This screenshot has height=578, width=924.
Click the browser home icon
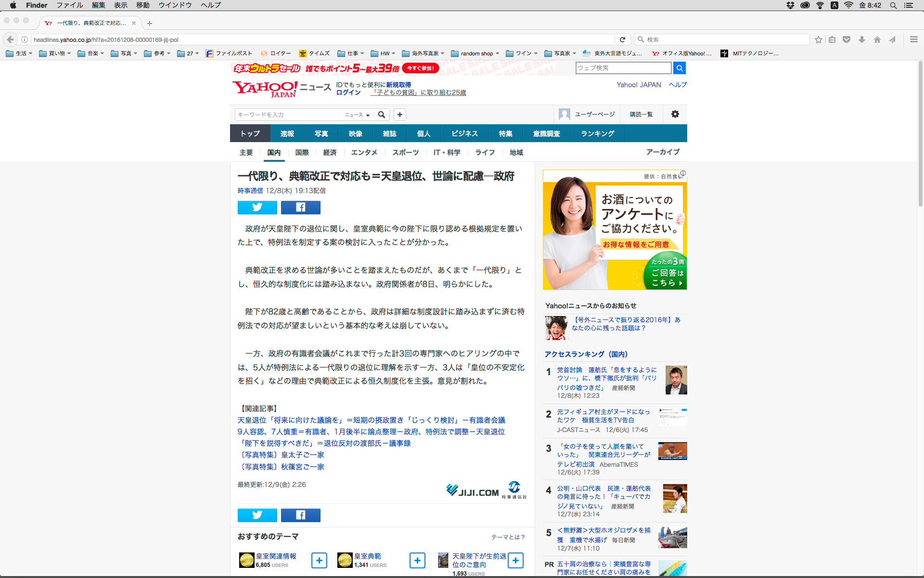point(877,39)
